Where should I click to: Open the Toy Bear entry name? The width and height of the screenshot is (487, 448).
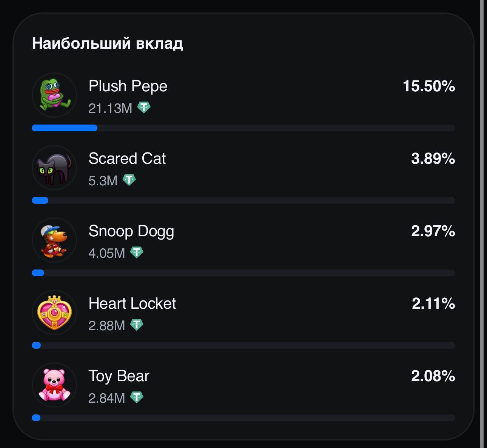coord(119,376)
